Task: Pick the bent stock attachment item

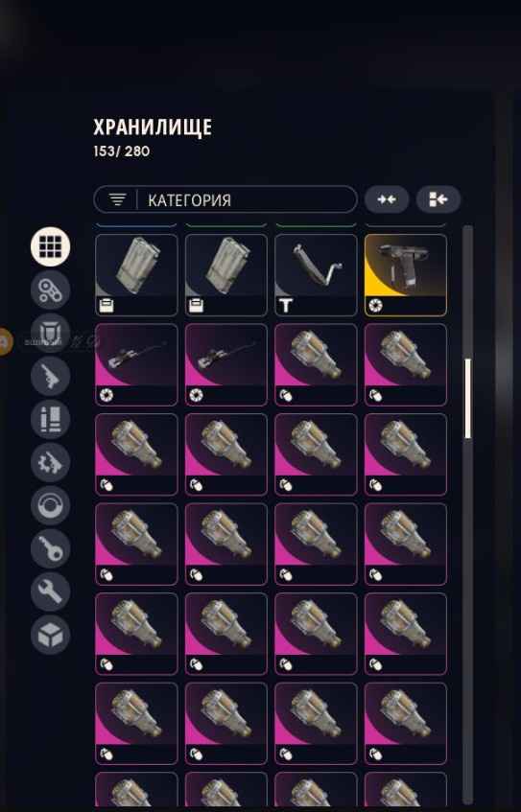Action: point(316,275)
